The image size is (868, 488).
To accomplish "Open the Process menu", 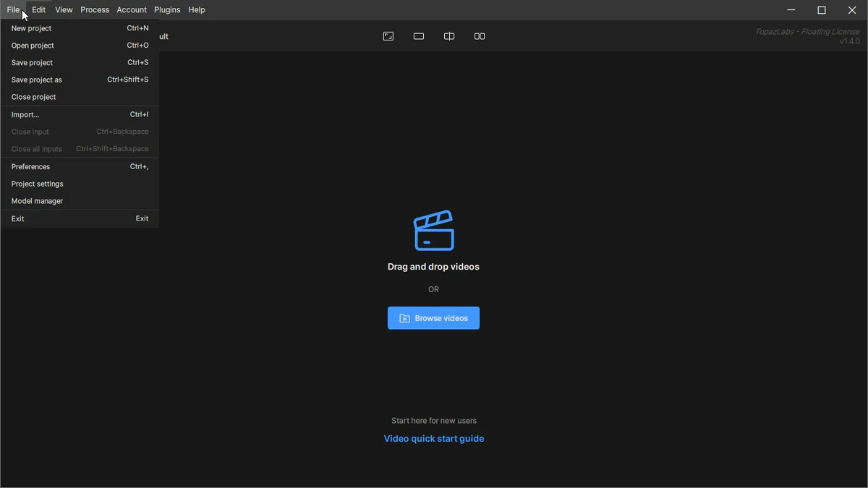I will click(95, 10).
